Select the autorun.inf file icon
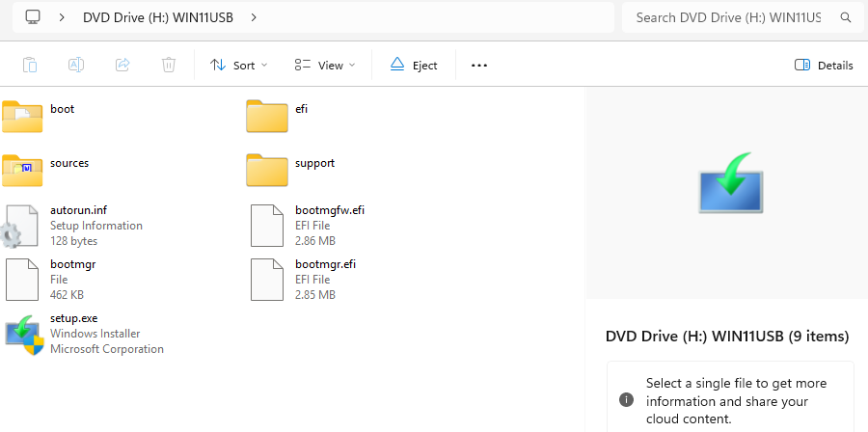The image size is (868, 432). pyautogui.click(x=19, y=226)
